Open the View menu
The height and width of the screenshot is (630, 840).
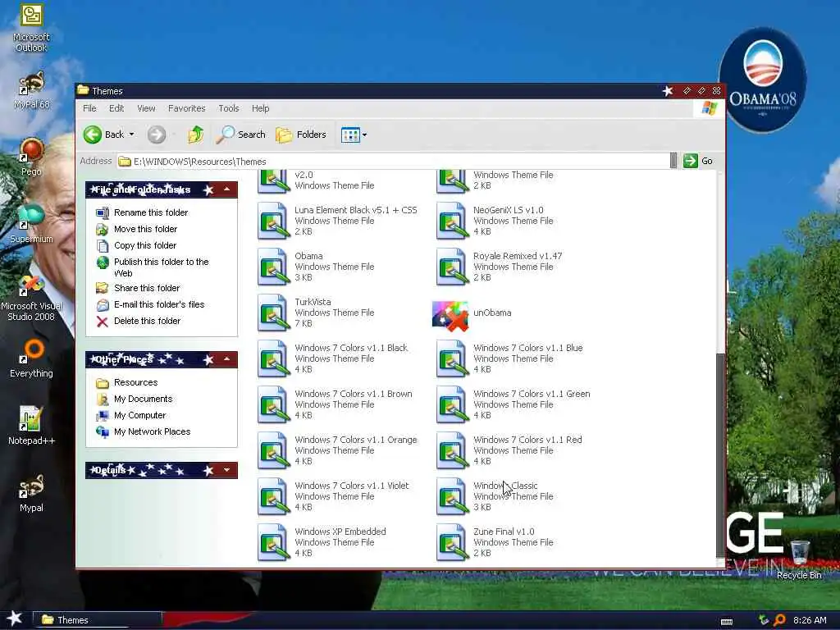click(x=146, y=108)
